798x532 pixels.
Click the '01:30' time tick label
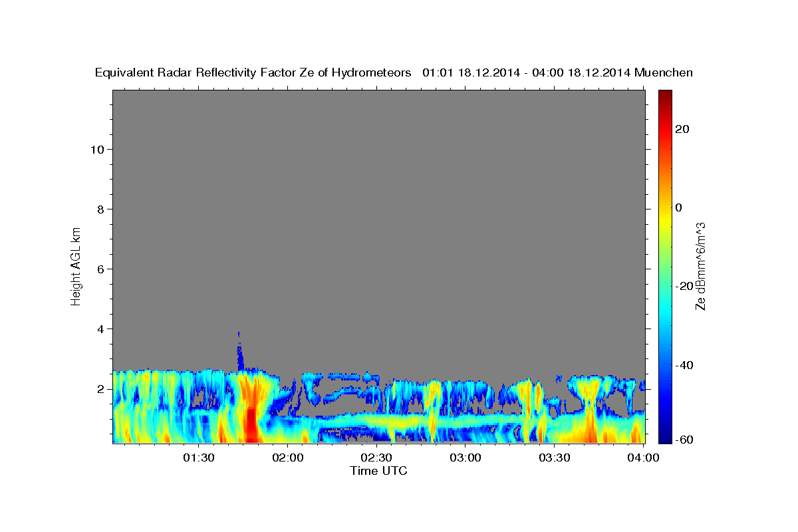point(199,458)
